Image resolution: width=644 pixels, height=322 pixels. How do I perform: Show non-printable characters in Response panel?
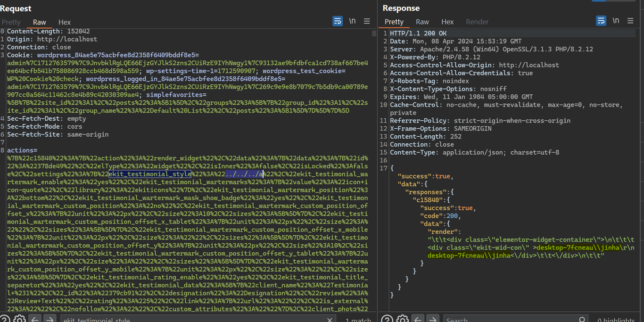(616, 21)
